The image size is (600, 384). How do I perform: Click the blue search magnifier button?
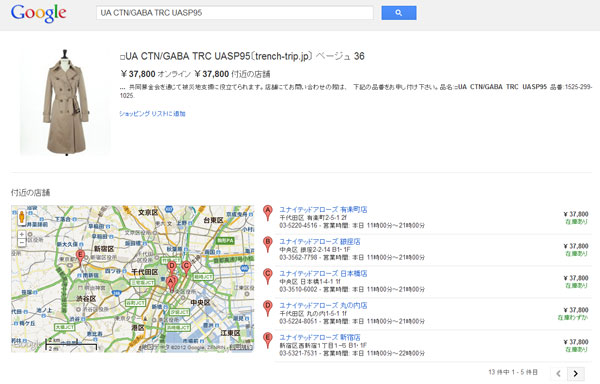399,13
